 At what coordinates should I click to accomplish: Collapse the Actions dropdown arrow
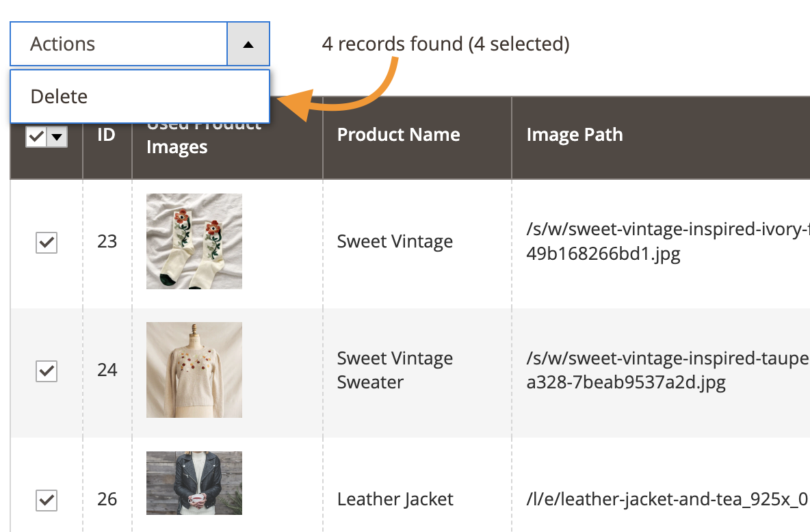pyautogui.click(x=248, y=44)
